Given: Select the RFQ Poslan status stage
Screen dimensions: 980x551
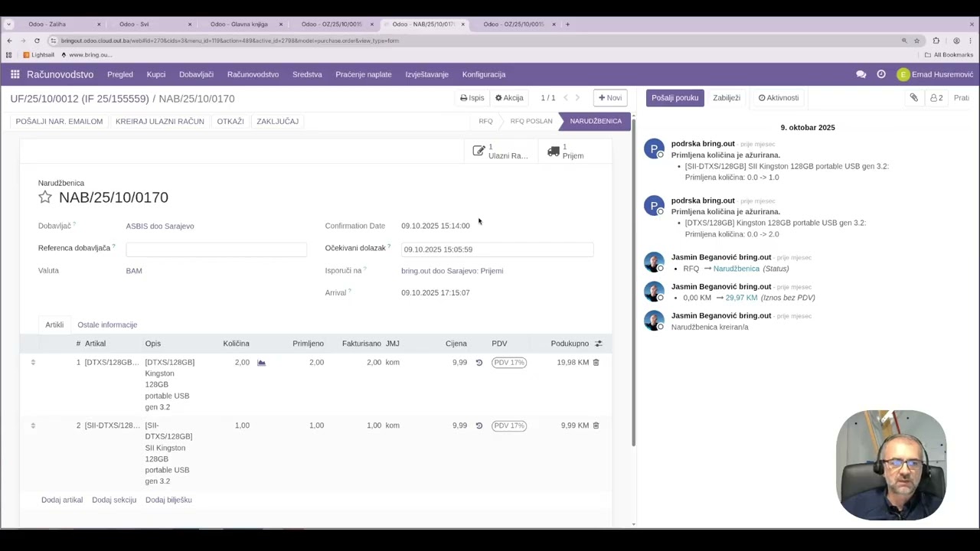Looking at the screenshot, I should [531, 121].
